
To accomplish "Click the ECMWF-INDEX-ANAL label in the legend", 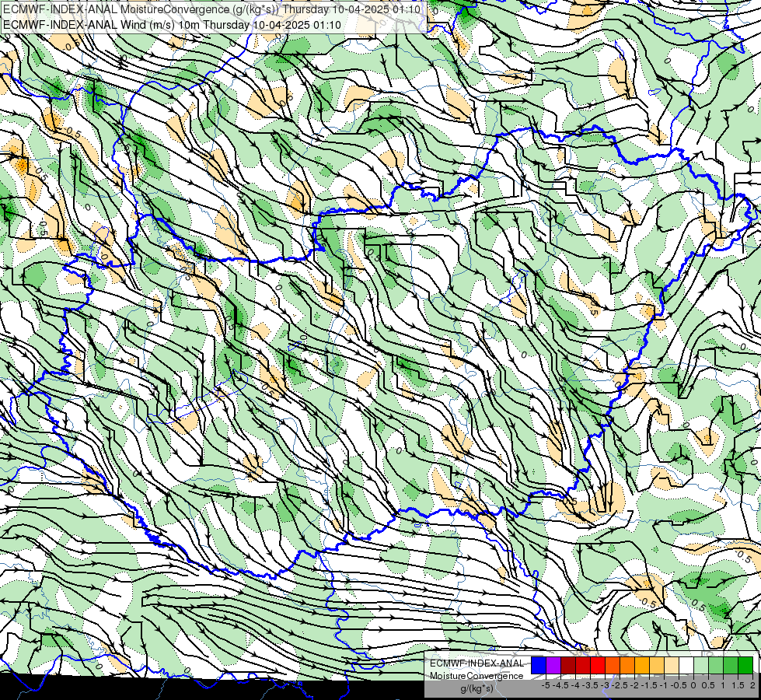I will [476, 663].
